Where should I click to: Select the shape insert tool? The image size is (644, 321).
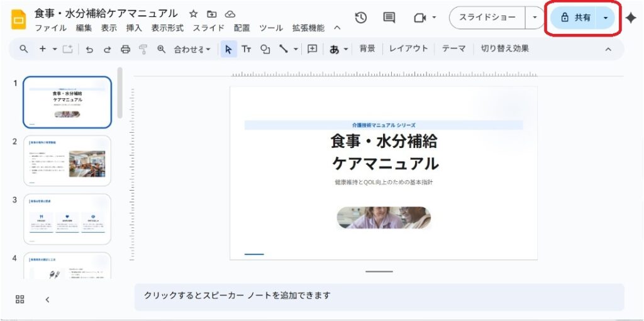265,49
